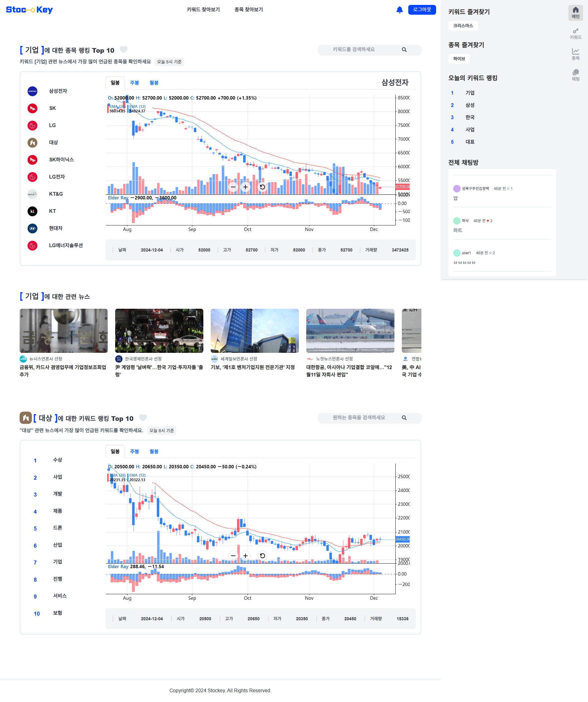The height and width of the screenshot is (702, 588).
Task: Click the notification bell icon
Action: 399,10
